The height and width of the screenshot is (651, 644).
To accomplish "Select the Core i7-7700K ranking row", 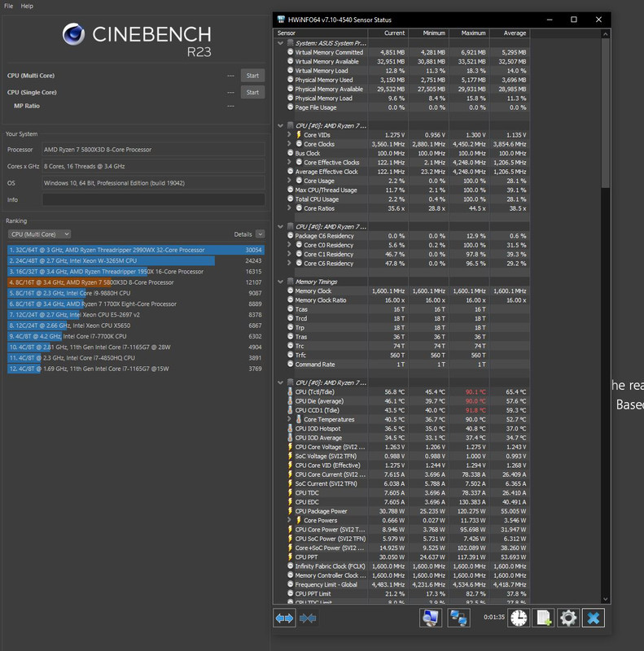I will 135,336.
